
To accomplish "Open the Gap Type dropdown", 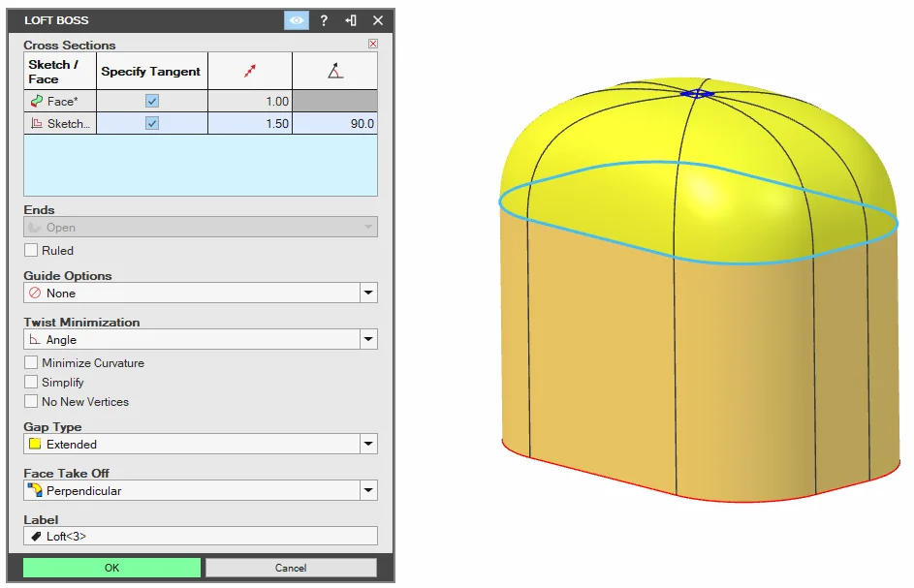I will pos(368,444).
